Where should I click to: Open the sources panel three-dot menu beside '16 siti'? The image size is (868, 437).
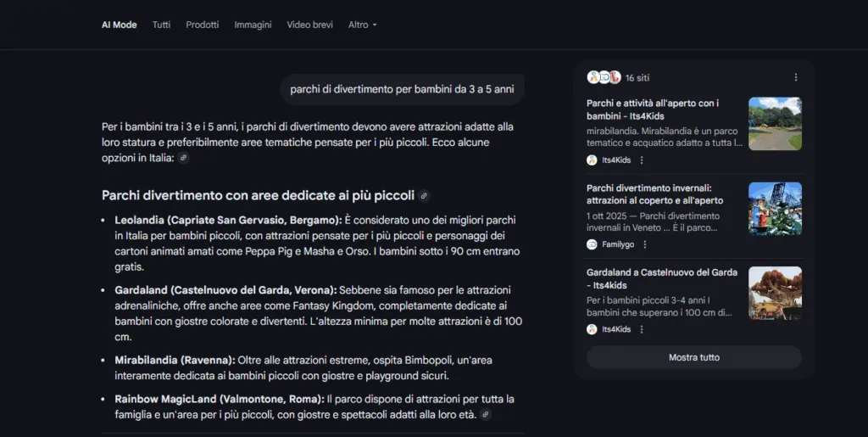click(795, 77)
